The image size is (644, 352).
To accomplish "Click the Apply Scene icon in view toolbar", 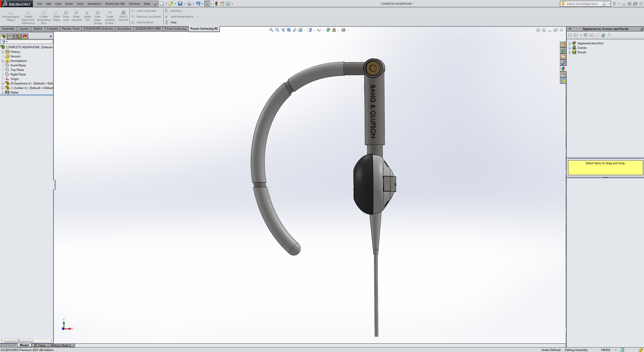I will [x=334, y=30].
